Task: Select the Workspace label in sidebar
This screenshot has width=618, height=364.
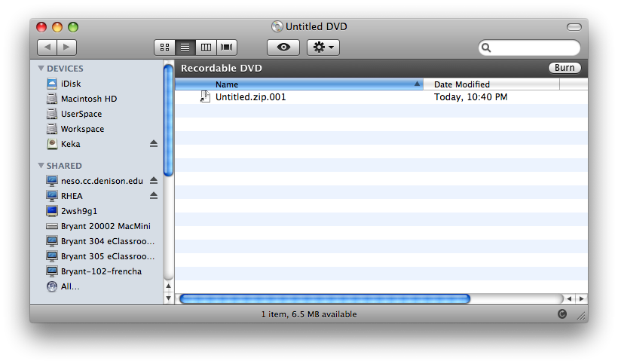Action: tap(82, 129)
